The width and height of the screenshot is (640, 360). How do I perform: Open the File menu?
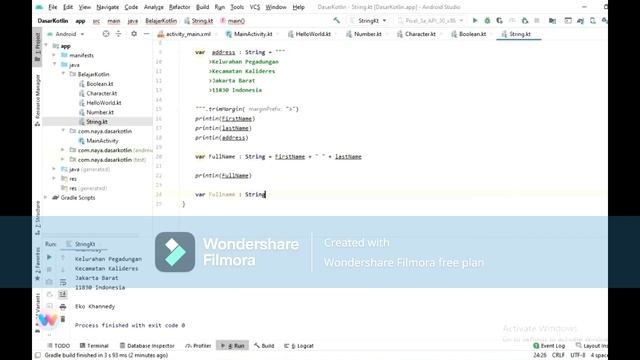53,7
